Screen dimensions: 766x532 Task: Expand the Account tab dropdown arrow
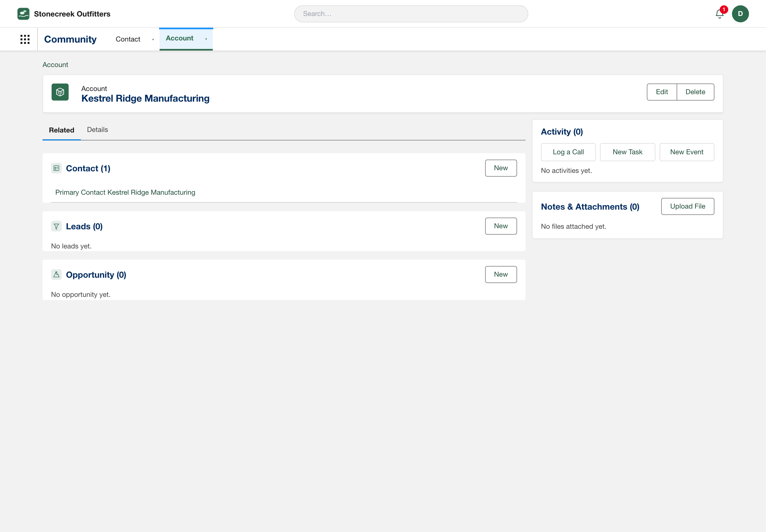coord(206,39)
